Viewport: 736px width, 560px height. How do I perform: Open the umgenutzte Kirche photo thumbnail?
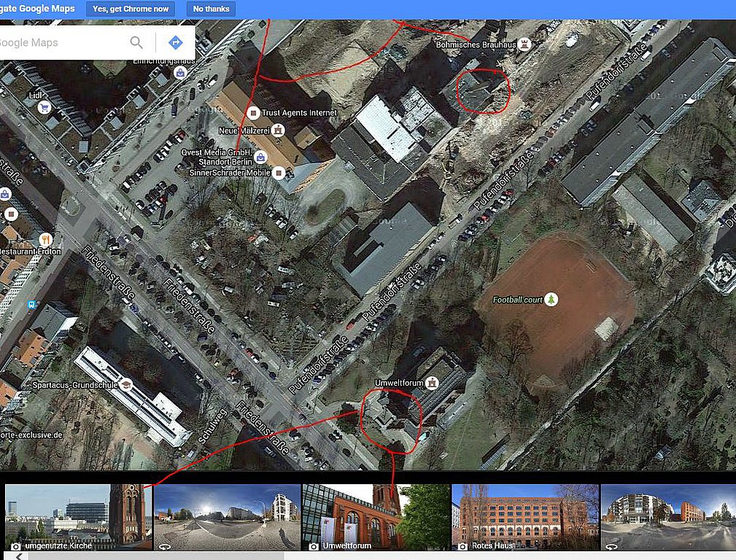point(78,517)
